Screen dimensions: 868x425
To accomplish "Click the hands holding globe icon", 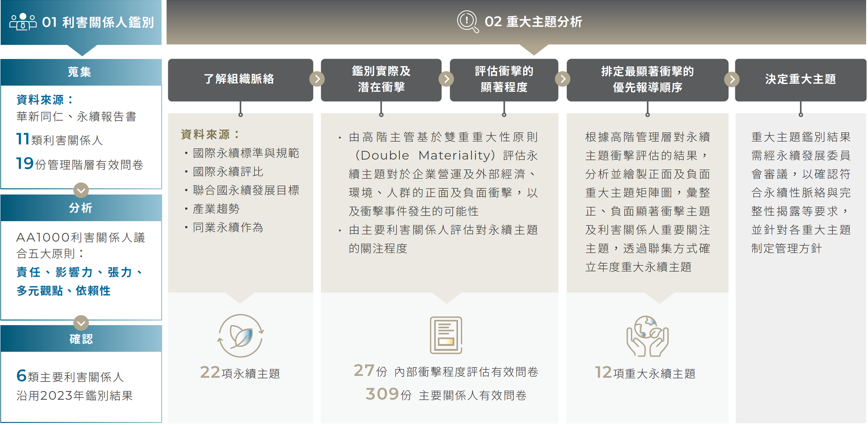I will (x=647, y=336).
